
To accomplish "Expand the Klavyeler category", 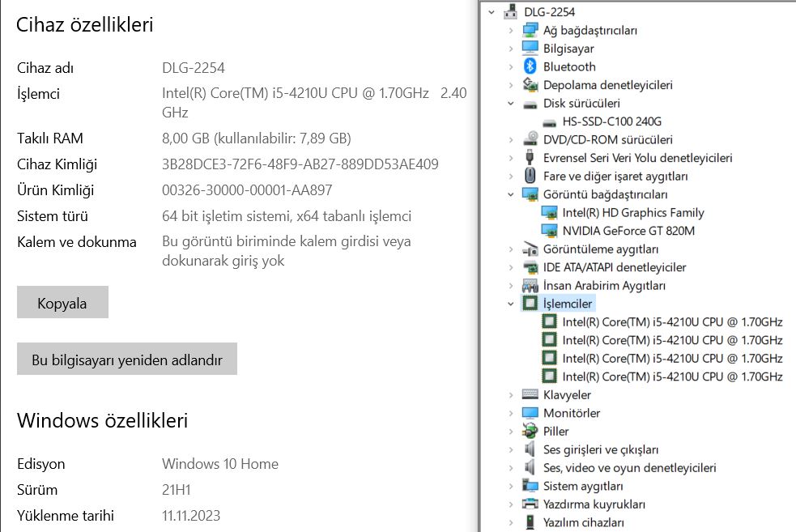I will tap(511, 395).
